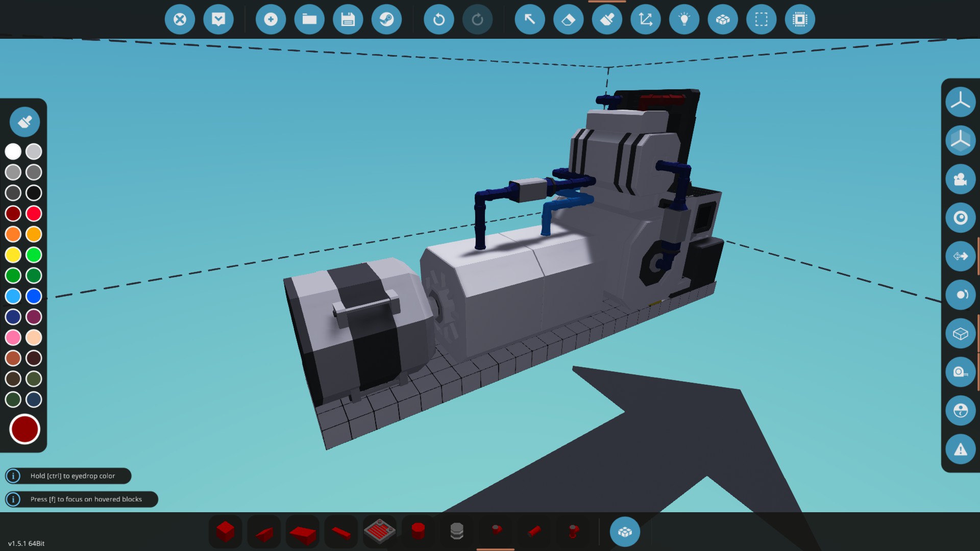Close the editor with X button
Viewport: 980px width, 551px height.
[x=180, y=19]
